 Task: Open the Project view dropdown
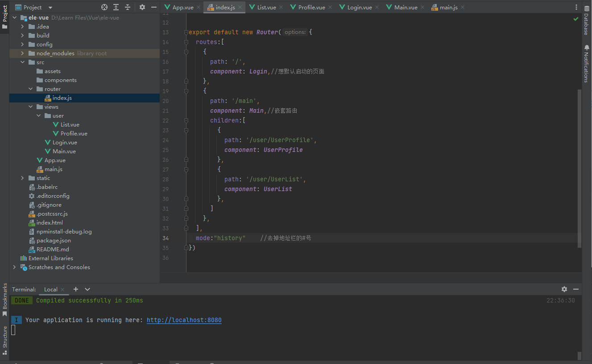click(50, 8)
